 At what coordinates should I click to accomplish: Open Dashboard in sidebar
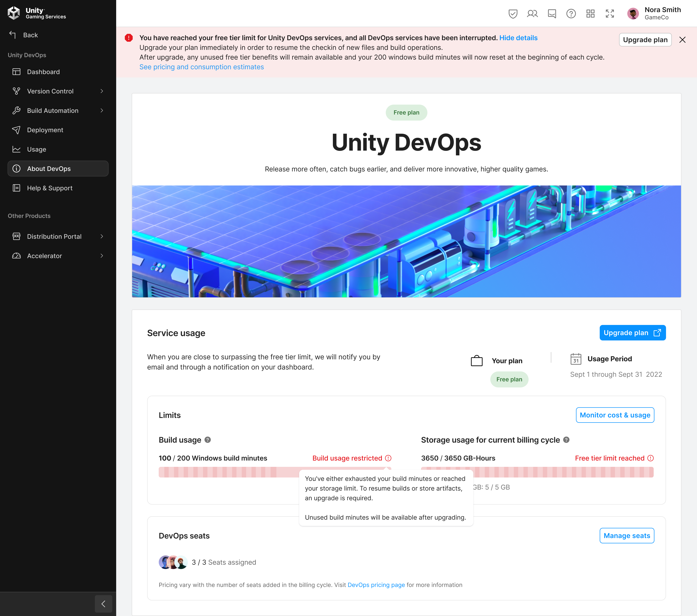coord(43,72)
